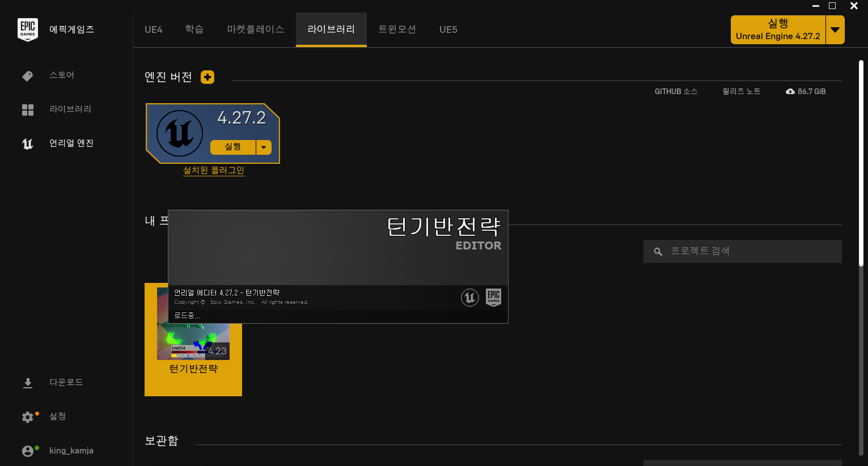The width and height of the screenshot is (868, 466).
Task: Expand the top-right 실행 engine dropdown arrow
Action: tap(835, 29)
